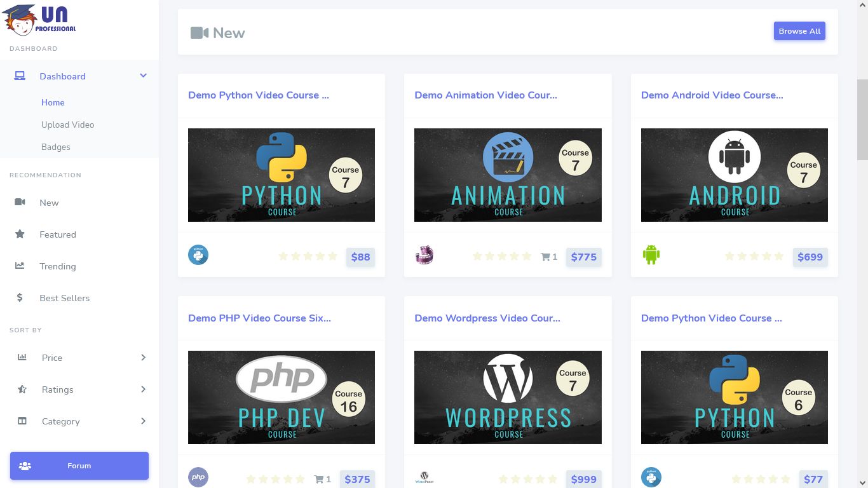
Task: Open the Animation Course 7 thumbnail
Action: pyautogui.click(x=508, y=175)
